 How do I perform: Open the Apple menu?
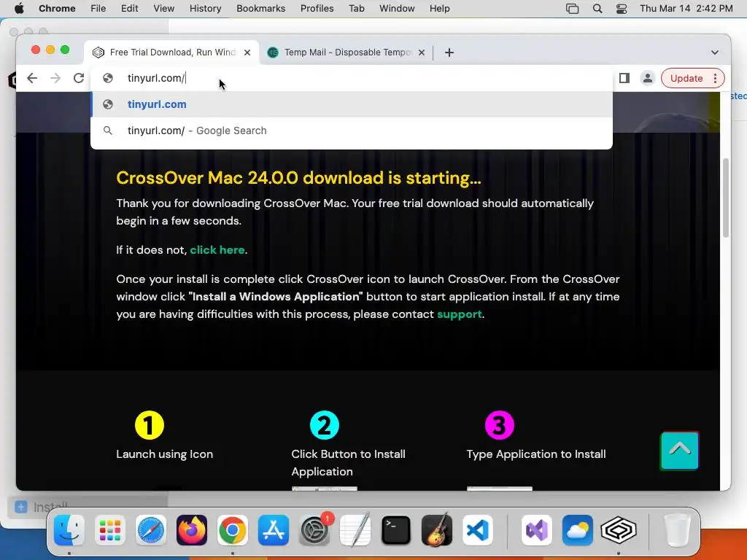click(x=19, y=9)
